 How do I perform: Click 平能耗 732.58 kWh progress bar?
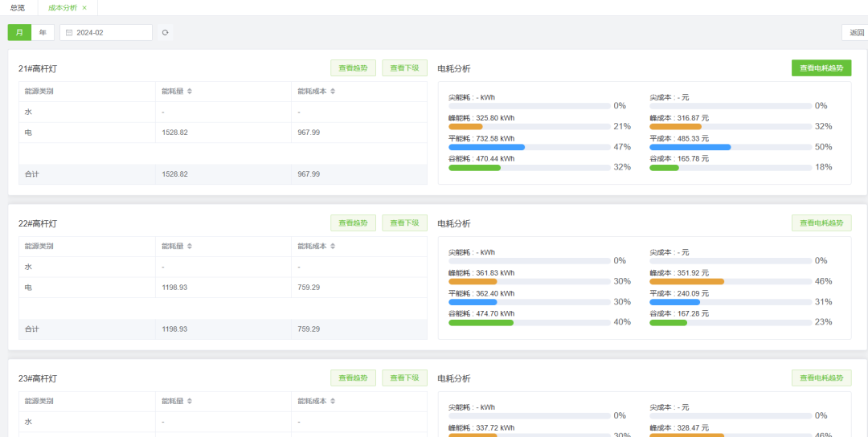[x=530, y=147]
